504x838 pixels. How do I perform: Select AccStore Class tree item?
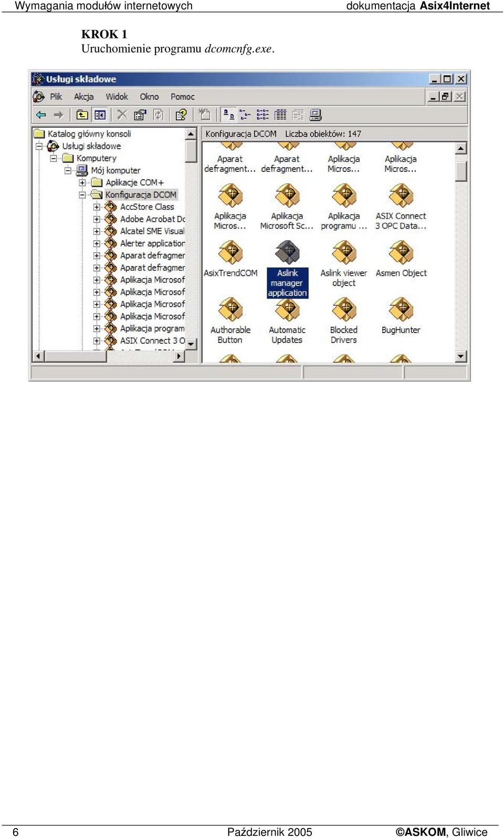[x=147, y=207]
